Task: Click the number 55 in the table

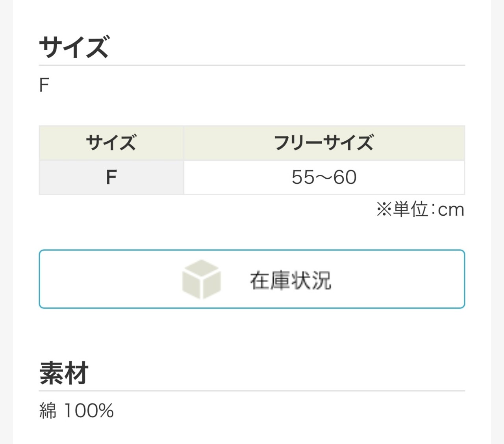Action: 303,177
